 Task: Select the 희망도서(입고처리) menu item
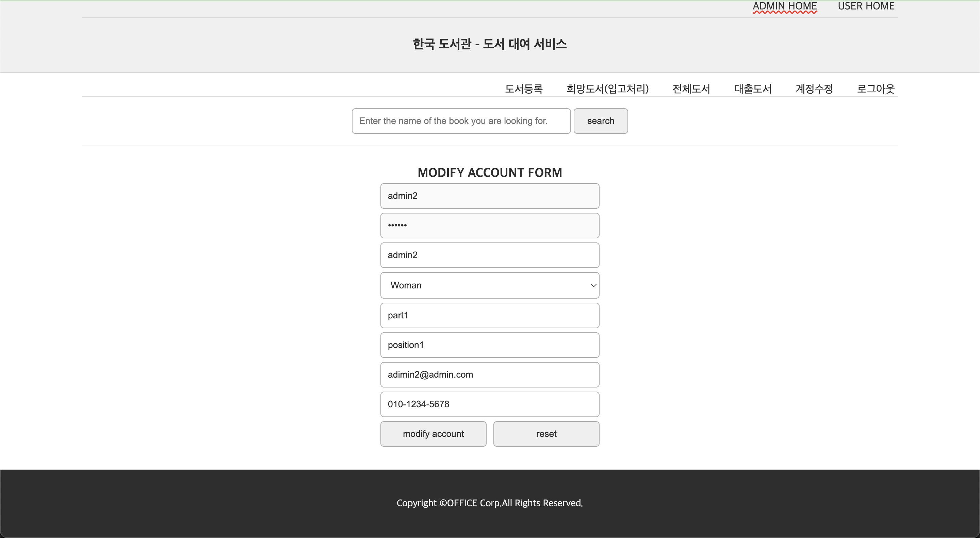[x=607, y=89]
